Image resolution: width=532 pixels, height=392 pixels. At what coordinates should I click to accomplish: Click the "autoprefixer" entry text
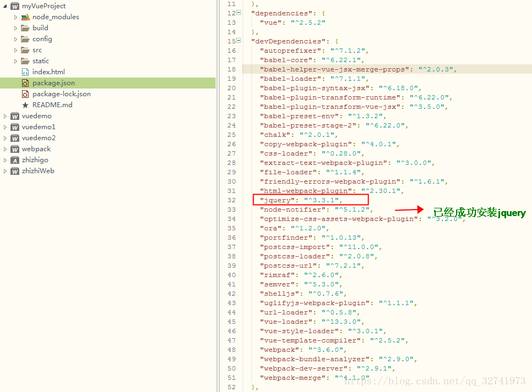[290, 51]
